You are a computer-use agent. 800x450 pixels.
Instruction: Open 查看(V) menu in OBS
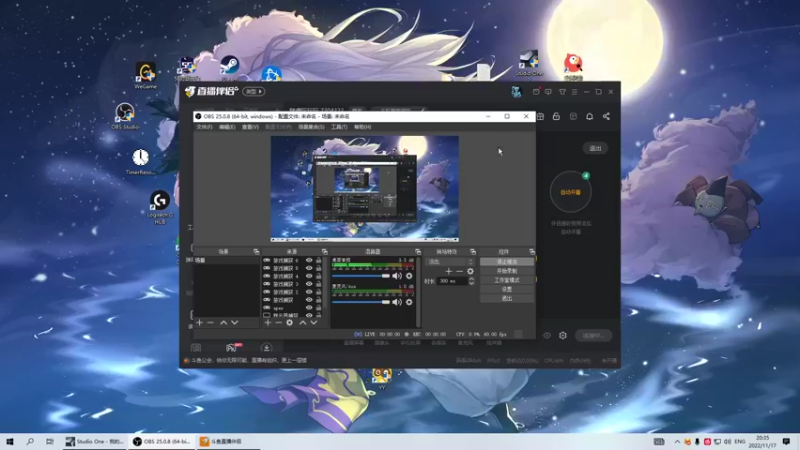251,127
